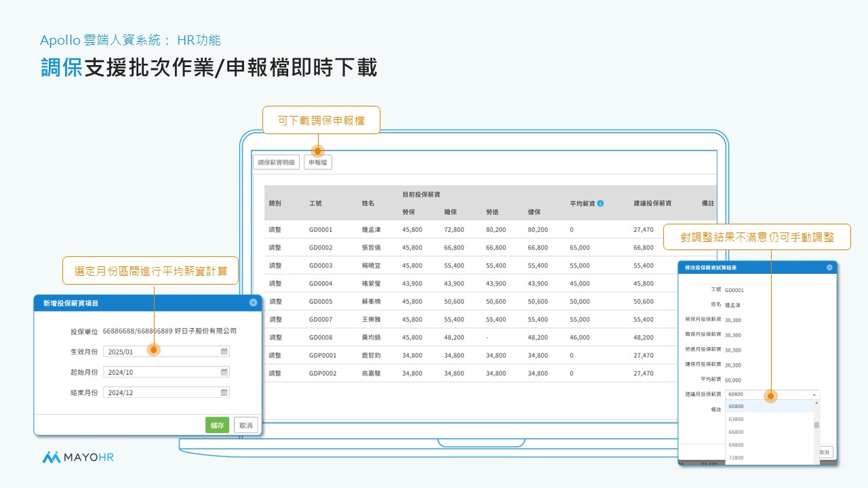Viewport: 868px width, 488px height.
Task: Select employee ID GD0002 in table
Action: 321,248
